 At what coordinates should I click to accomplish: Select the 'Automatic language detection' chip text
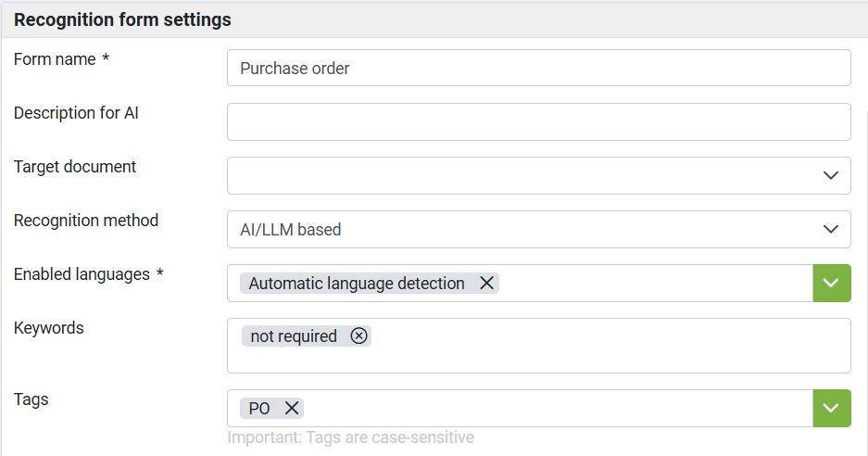point(357,284)
